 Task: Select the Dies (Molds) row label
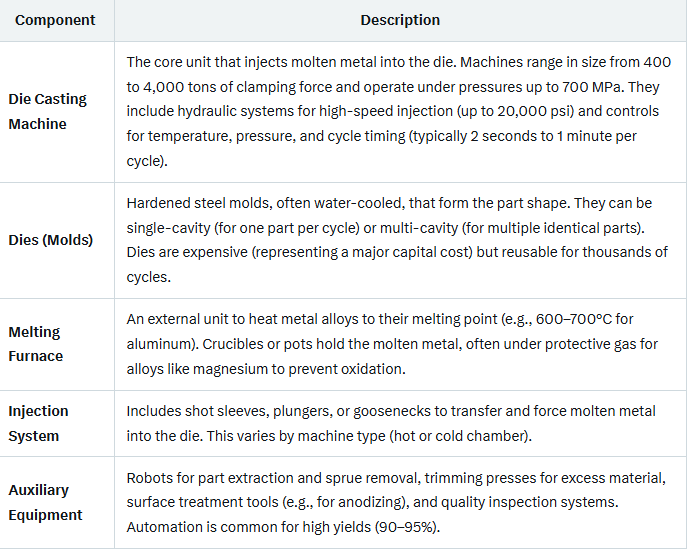tap(48, 240)
